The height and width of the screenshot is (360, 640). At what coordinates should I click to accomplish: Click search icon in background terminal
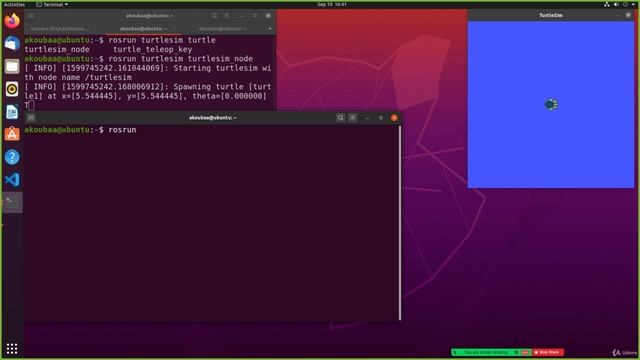(x=214, y=16)
